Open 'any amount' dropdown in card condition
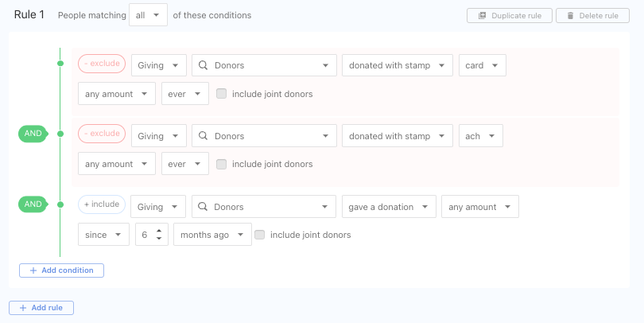Image resolution: width=644 pixels, height=323 pixels. tap(117, 94)
